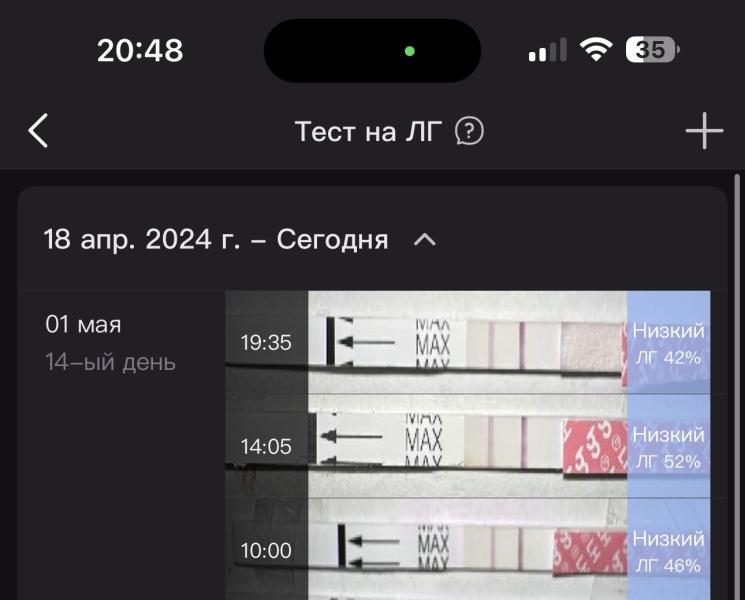The height and width of the screenshot is (600, 745).
Task: Open help for Тест на ЛГ
Action: pyautogui.click(x=469, y=131)
